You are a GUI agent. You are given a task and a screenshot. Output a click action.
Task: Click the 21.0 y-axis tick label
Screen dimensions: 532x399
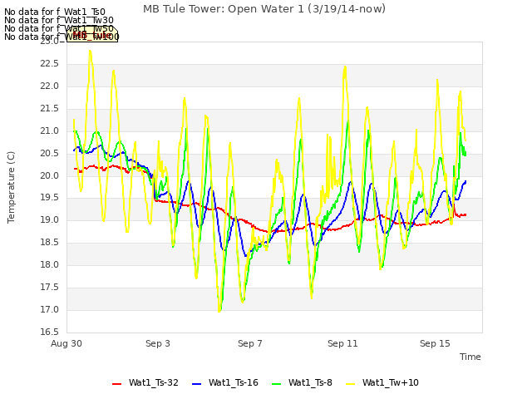coord(50,131)
